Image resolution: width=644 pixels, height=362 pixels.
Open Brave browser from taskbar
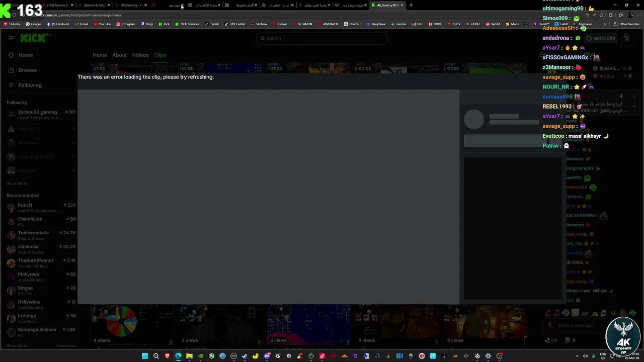[167, 356]
